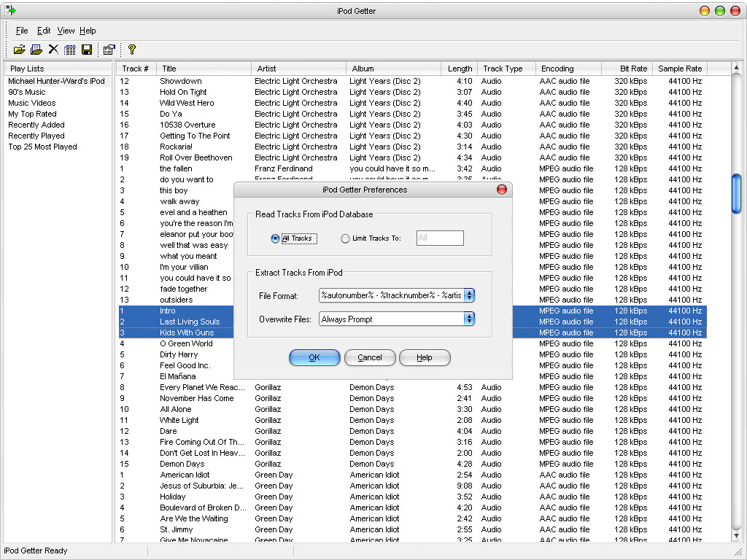Image resolution: width=747 pixels, height=560 pixels.
Task: Click the folder with documents toolbar icon
Action: click(36, 50)
